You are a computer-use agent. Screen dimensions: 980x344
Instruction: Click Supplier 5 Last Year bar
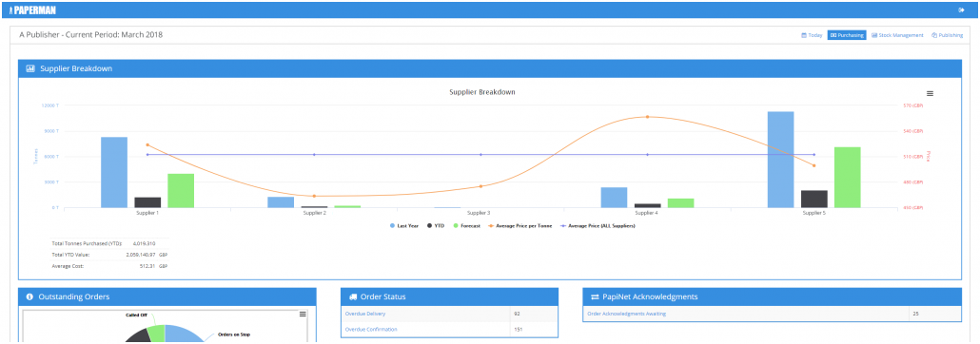coord(780,160)
